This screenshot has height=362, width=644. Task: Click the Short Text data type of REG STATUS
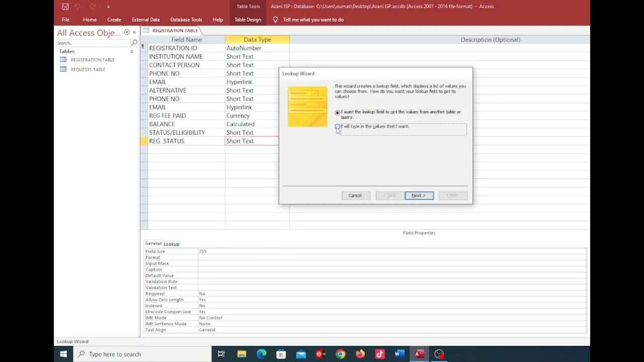point(252,141)
